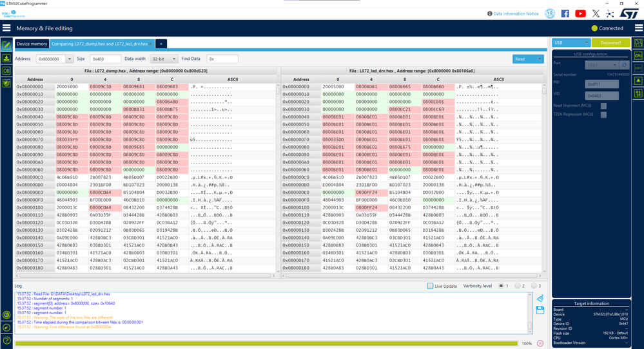Open the right hamburger menu beside Connected

[639, 28]
